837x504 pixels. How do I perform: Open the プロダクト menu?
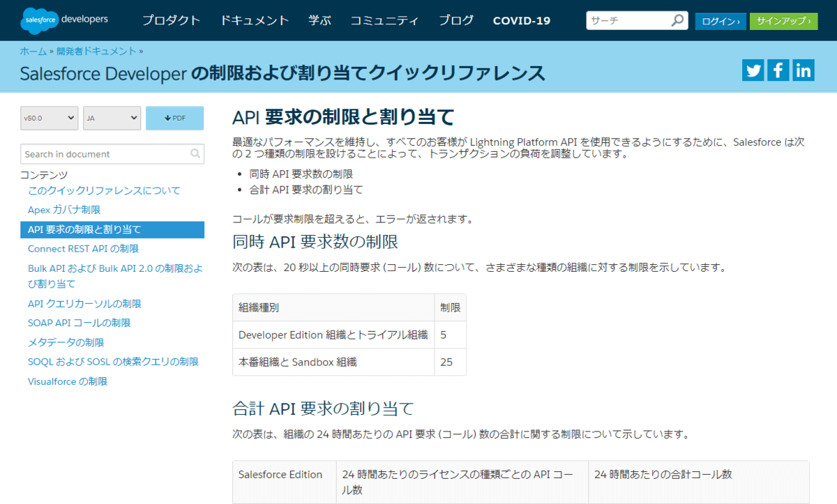point(171,21)
